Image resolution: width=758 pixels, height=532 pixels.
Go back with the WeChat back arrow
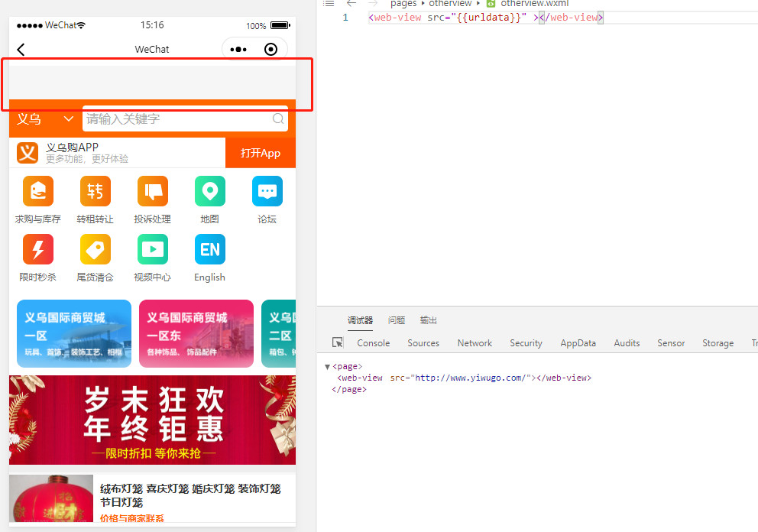21,50
